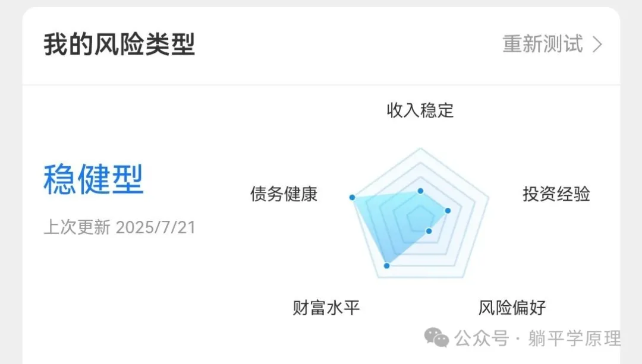642x364 pixels.
Task: Click the 风险偏好 data point dot
Action: click(x=429, y=231)
